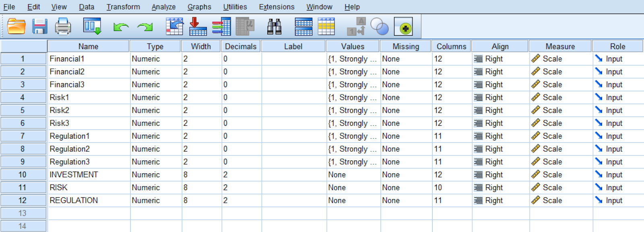Open the Graphs menu

pos(199,6)
